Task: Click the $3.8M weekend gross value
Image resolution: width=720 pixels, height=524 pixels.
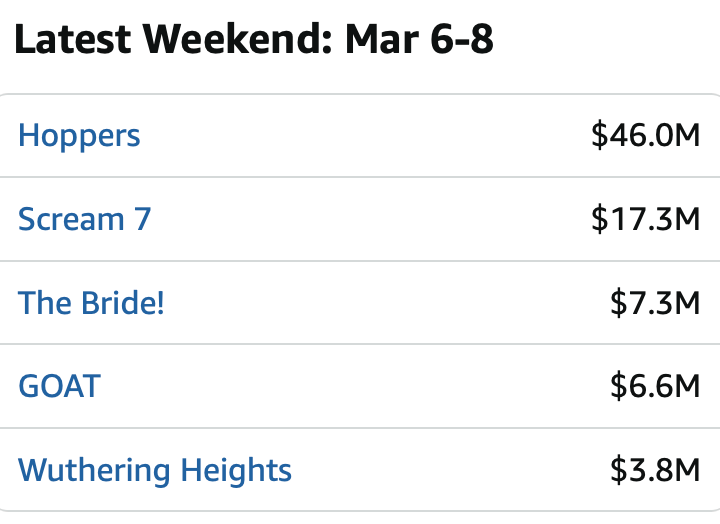Action: pos(655,470)
